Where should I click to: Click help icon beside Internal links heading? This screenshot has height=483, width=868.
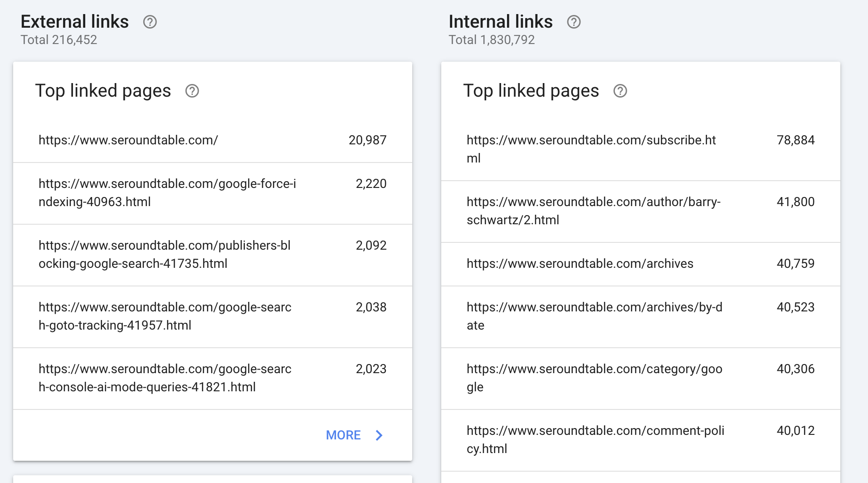[x=574, y=22]
